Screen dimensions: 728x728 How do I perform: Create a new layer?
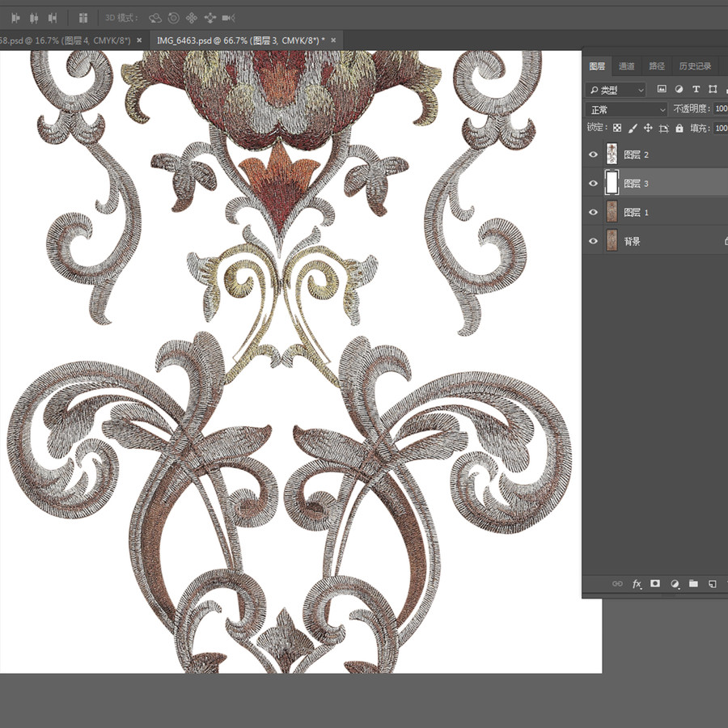(x=712, y=583)
